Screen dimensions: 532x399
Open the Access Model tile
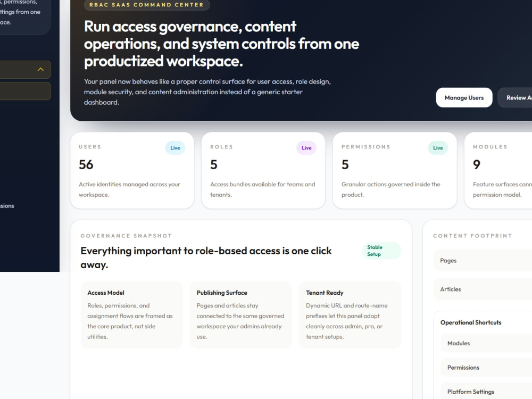[131, 315]
